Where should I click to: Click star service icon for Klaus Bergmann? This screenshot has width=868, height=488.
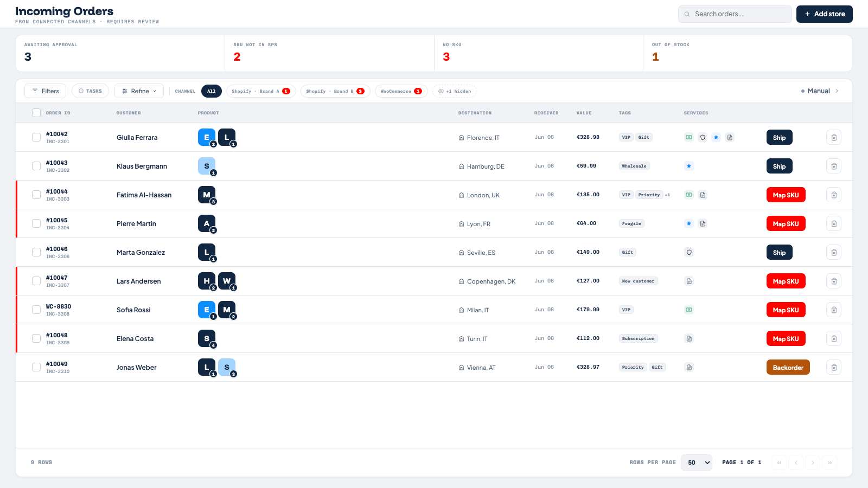689,166
